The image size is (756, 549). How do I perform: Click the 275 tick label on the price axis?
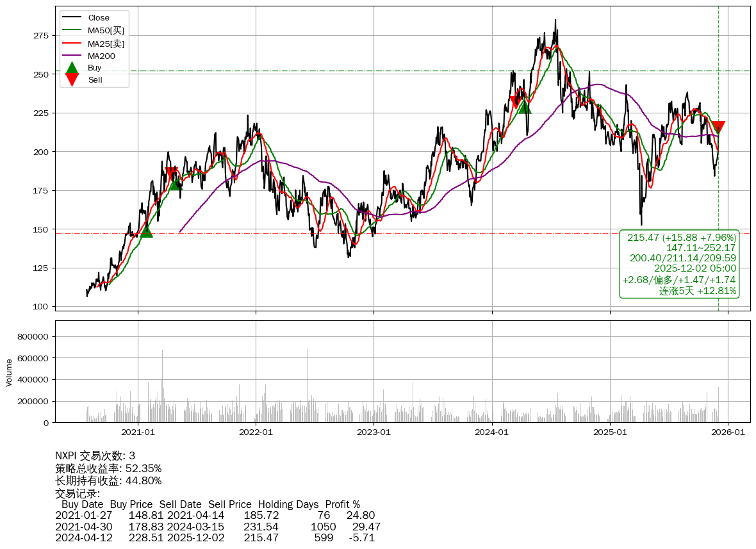[40, 35]
